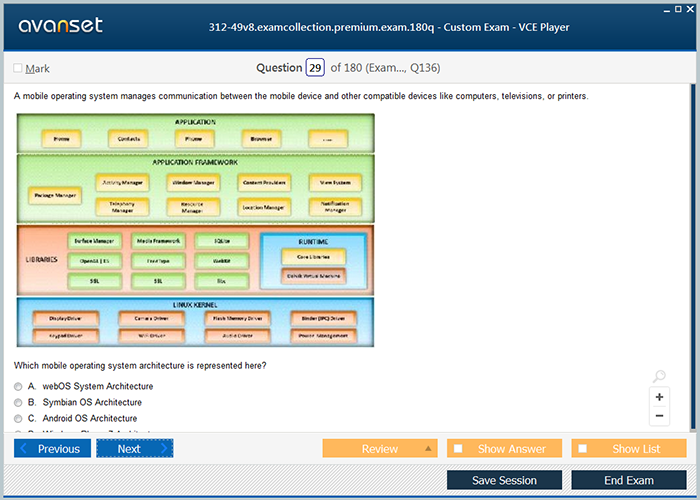Click the Avanset logo
700x500 pixels.
tap(59, 26)
